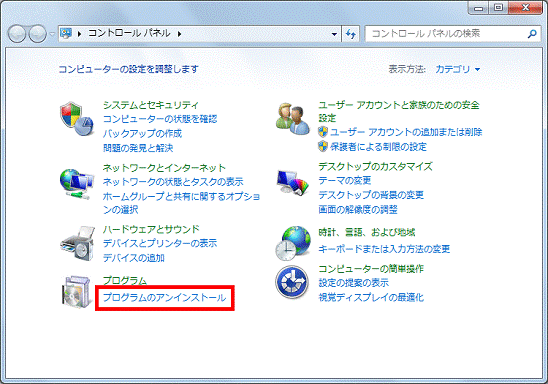Open ユーザー アカウントと家族のための安全設定 link
The image size is (548, 384).
pyautogui.click(x=399, y=111)
